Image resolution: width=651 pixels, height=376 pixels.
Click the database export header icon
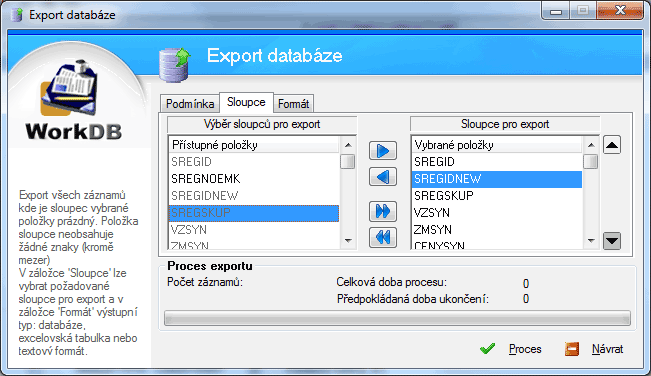click(x=175, y=64)
